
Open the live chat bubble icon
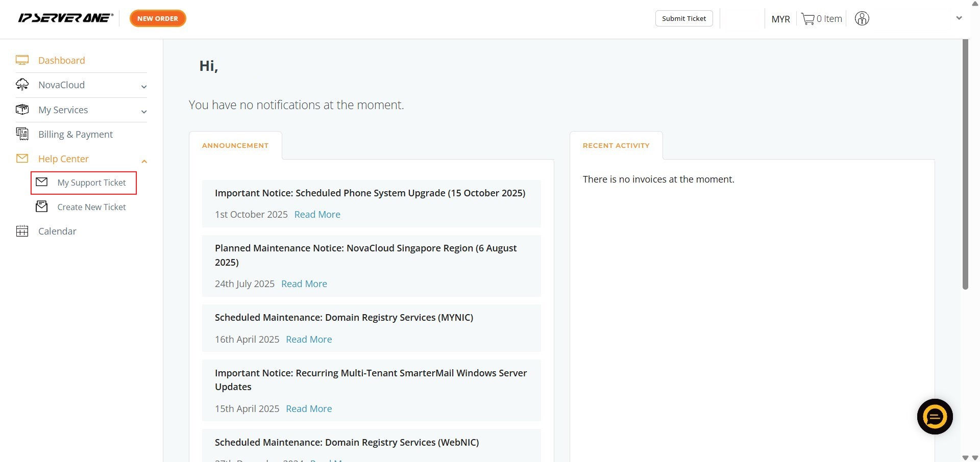[x=935, y=417]
